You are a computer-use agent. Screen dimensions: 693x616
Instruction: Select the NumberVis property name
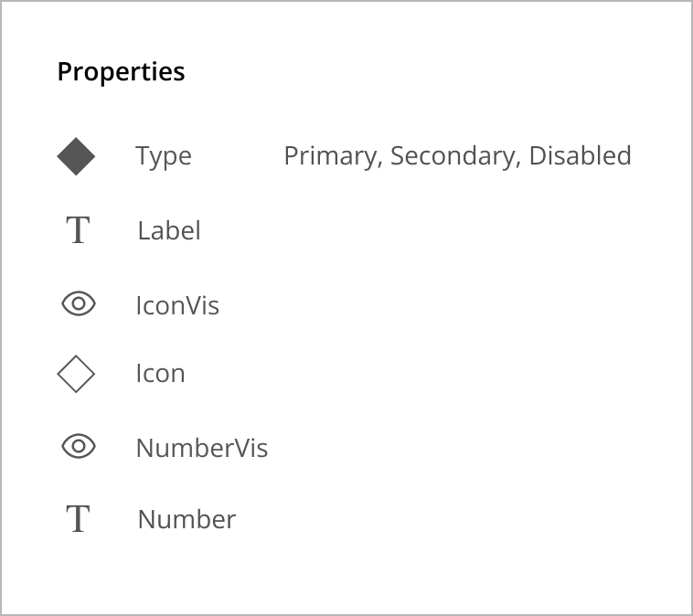[202, 448]
